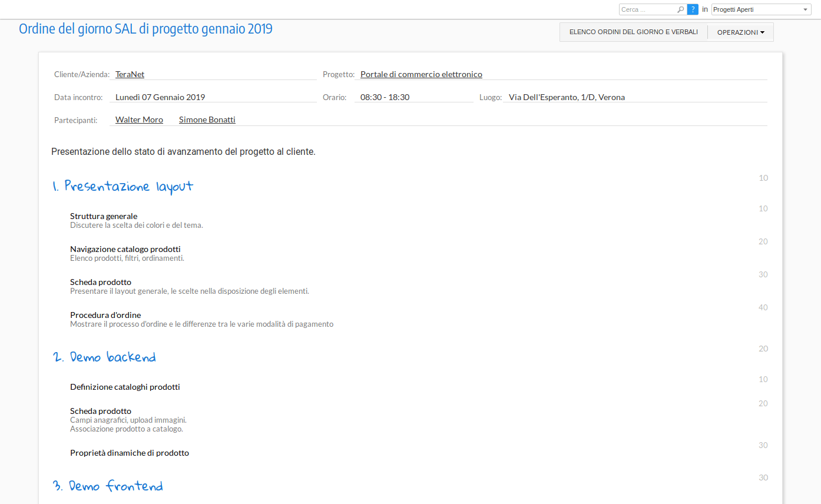Viewport: 821px width, 504px height.
Task: Open participant Simone Bonatti
Action: coord(207,120)
